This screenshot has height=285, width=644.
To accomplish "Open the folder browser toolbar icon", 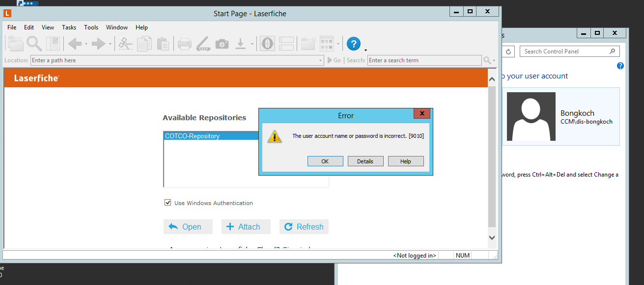I will [16, 44].
